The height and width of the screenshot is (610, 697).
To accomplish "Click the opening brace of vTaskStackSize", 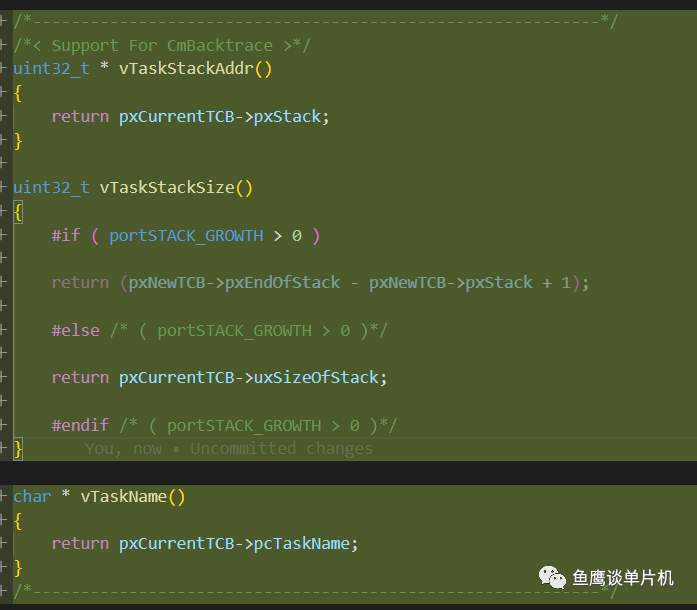I will 18,212.
